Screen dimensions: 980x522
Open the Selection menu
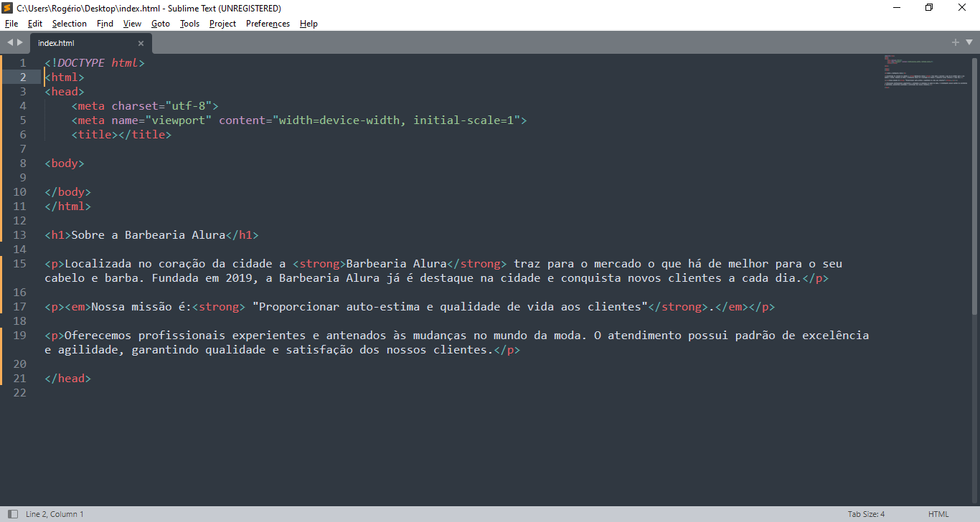click(70, 24)
